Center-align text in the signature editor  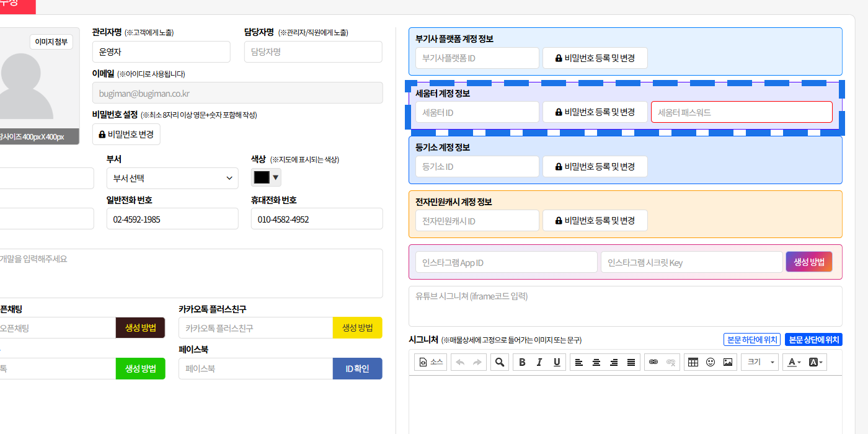[x=596, y=362]
